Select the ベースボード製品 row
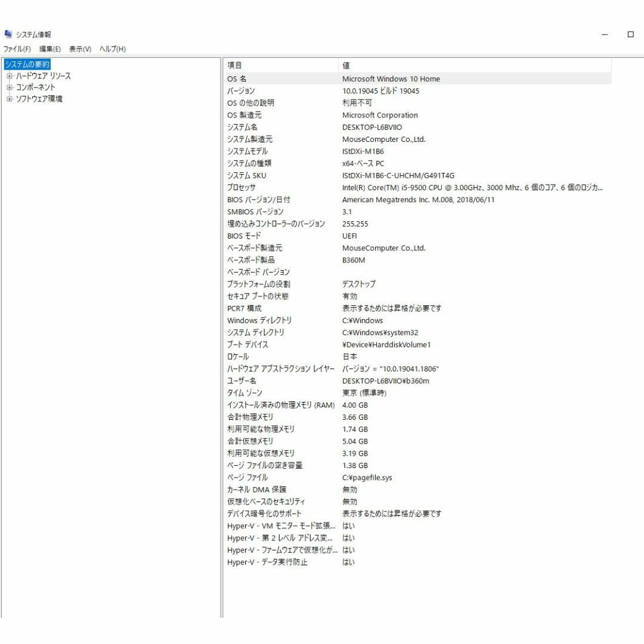The height and width of the screenshot is (644, 644). pos(418,260)
